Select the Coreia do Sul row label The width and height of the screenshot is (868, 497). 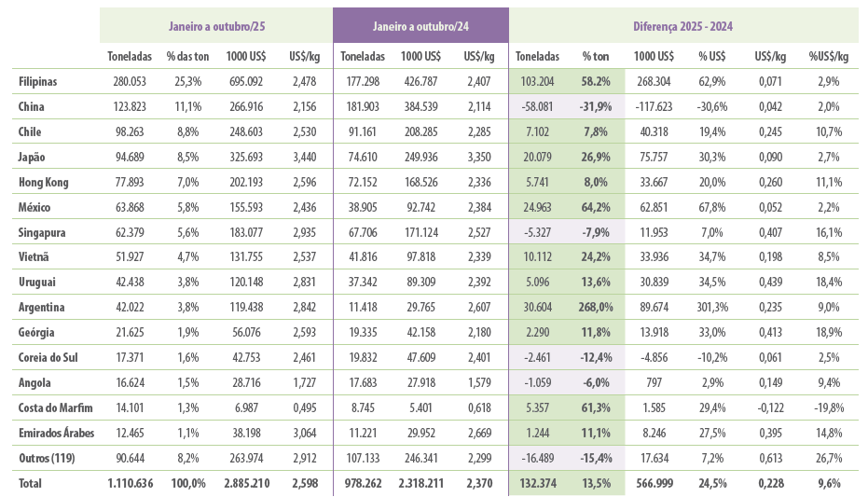coord(49,358)
